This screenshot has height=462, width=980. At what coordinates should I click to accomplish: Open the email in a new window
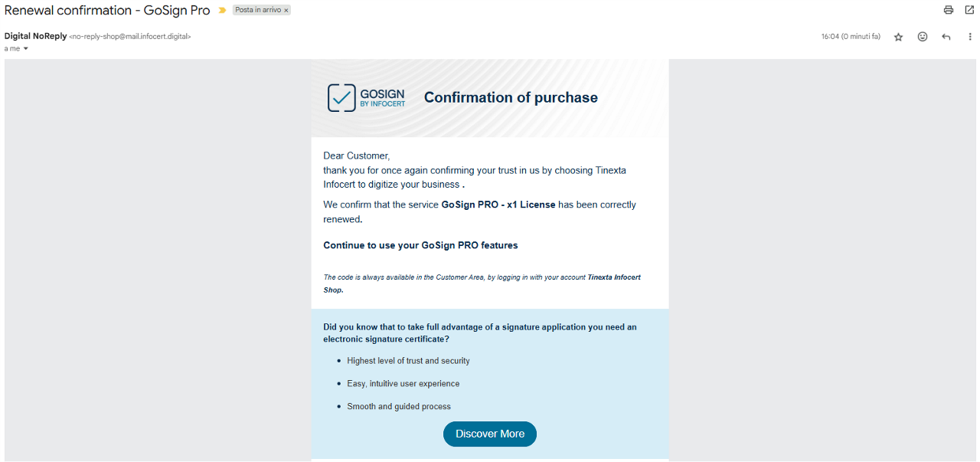click(x=969, y=10)
